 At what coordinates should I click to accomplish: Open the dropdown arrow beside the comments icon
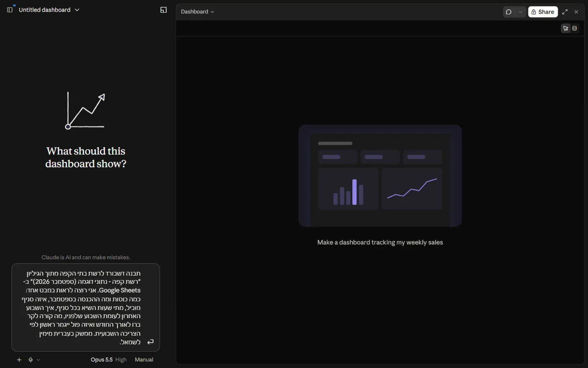coord(520,12)
